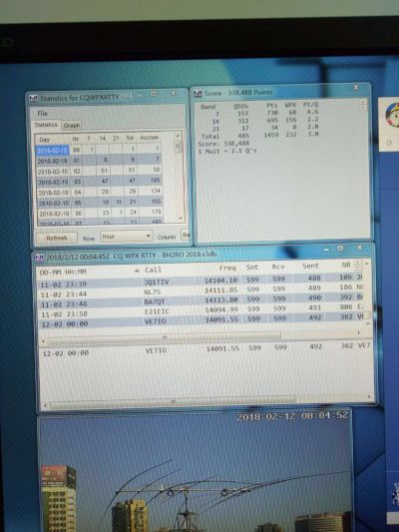Click the upper log scrollbar left arrow
Viewport: 399px width, 532px height.
pyautogui.click(x=43, y=340)
